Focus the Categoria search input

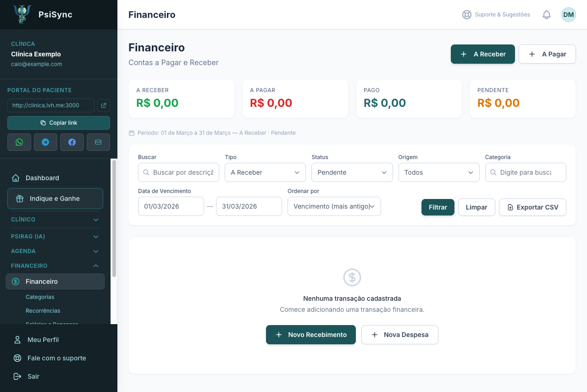pyautogui.click(x=526, y=172)
